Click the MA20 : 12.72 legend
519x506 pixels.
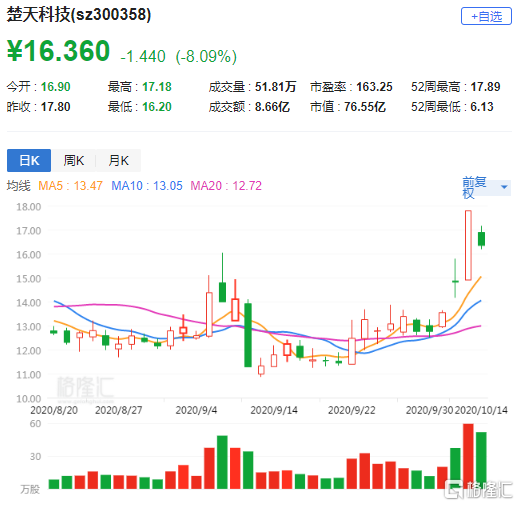coord(226,186)
